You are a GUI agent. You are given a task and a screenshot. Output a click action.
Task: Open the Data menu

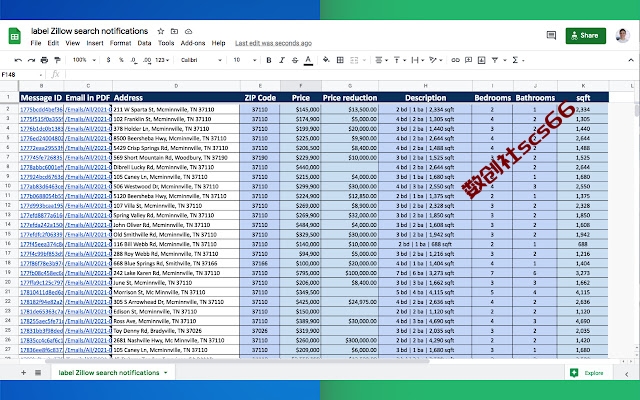pos(144,43)
